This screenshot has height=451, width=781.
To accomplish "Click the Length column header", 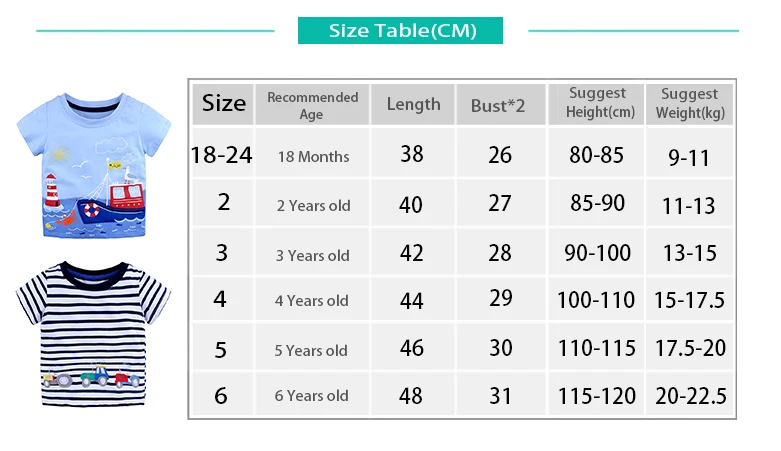I will point(413,104).
